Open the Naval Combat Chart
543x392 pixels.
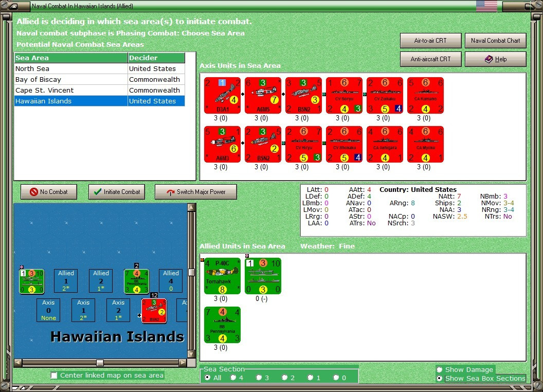click(495, 41)
